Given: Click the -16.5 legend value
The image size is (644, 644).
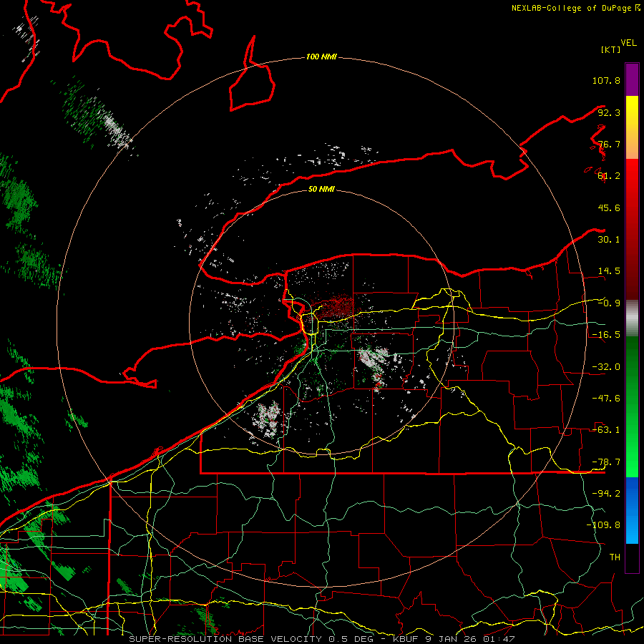Looking at the screenshot, I should [x=606, y=335].
